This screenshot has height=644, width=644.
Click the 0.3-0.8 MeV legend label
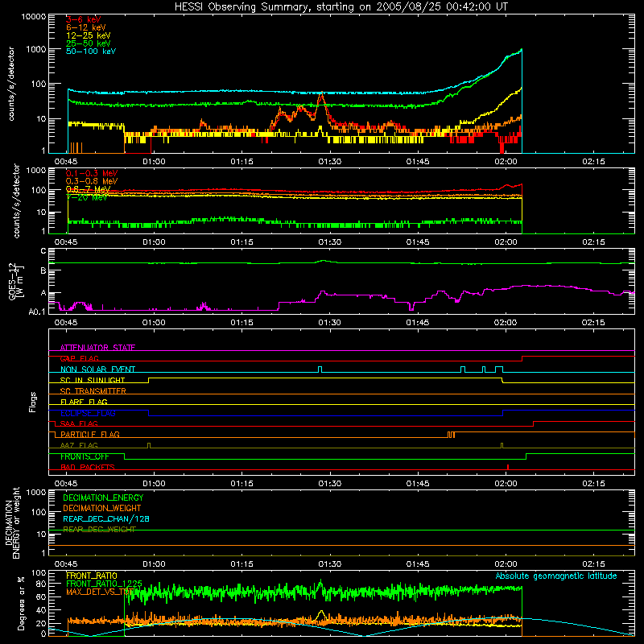(92, 181)
